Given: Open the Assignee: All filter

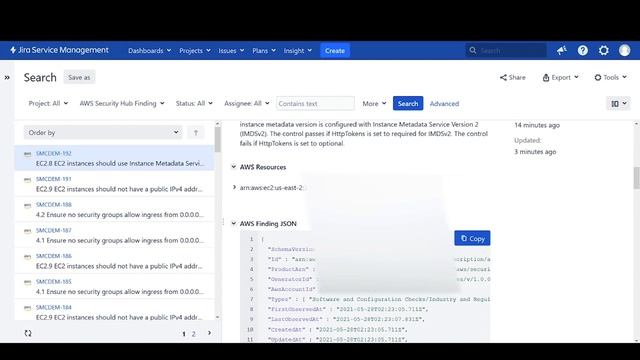Looking at the screenshot, I should 247,103.
